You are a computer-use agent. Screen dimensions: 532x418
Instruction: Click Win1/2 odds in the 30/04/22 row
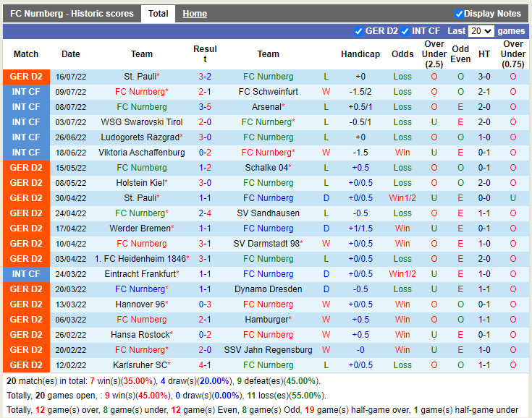(x=402, y=198)
